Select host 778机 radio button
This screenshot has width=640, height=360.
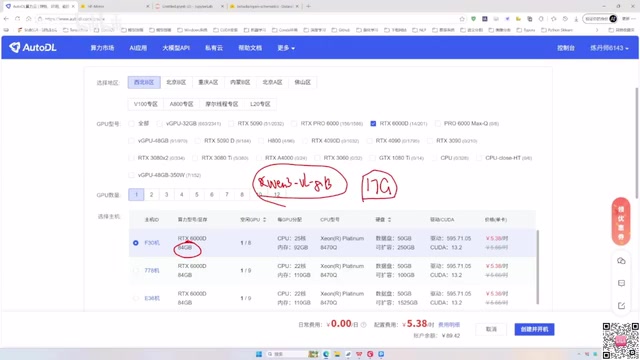point(136,270)
